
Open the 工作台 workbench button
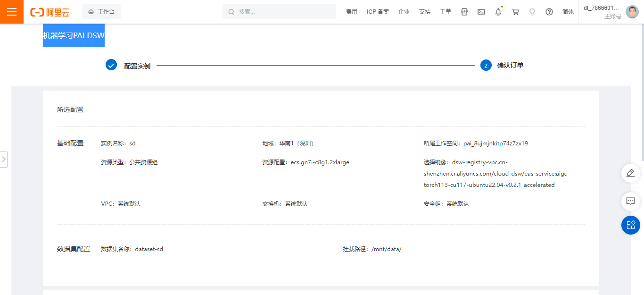[x=101, y=12]
